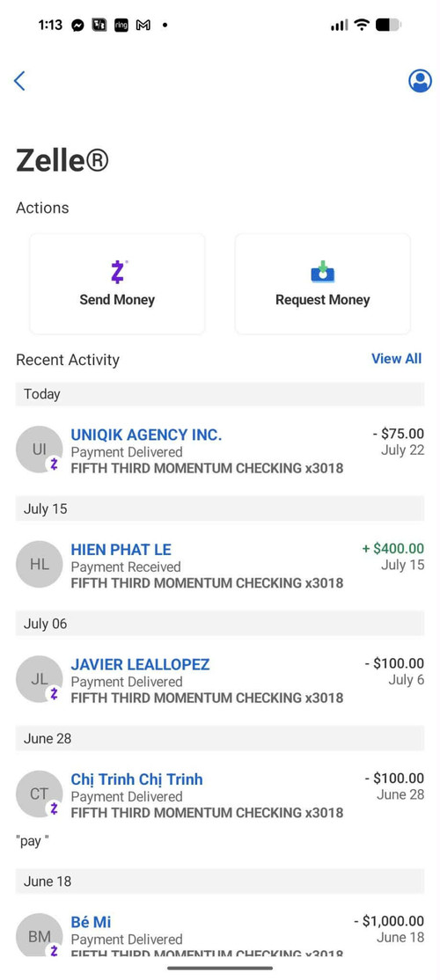Open HIEN PHAT LE payment details
The width and height of the screenshot is (440, 980).
click(x=220, y=566)
